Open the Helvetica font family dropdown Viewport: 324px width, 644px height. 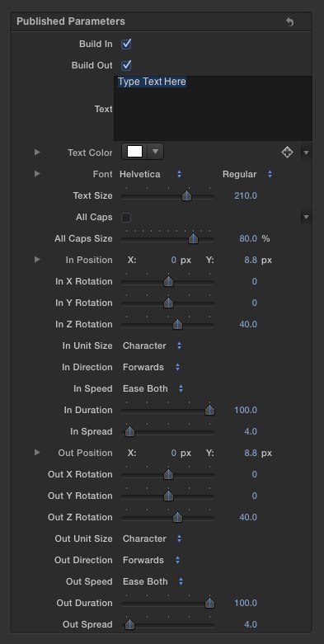coord(150,174)
